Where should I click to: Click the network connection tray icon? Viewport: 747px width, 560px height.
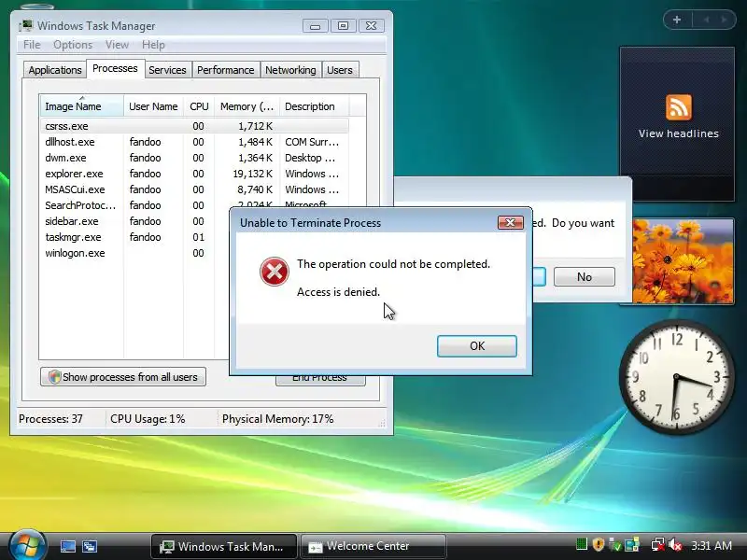[x=658, y=544]
